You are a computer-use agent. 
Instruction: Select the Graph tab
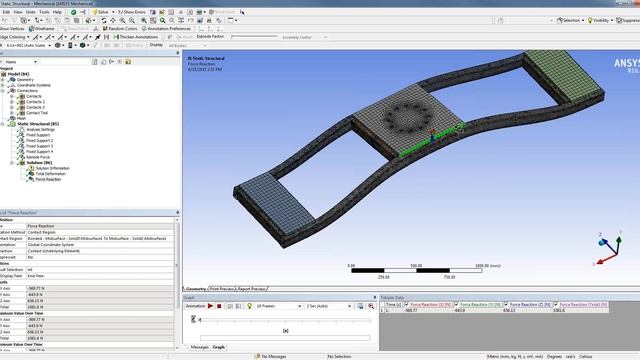[219, 347]
